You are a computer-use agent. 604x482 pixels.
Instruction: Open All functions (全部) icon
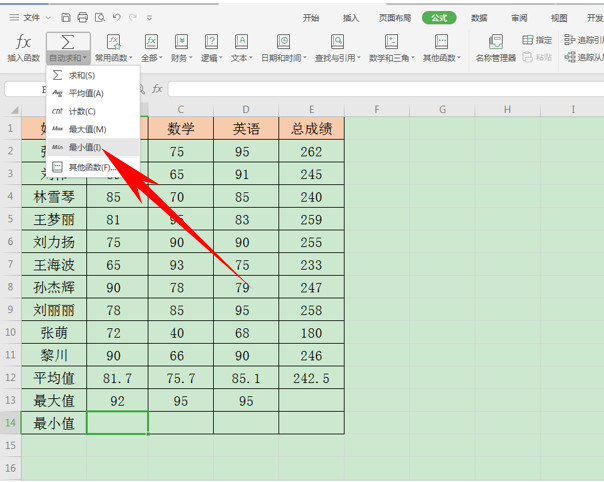pos(151,42)
